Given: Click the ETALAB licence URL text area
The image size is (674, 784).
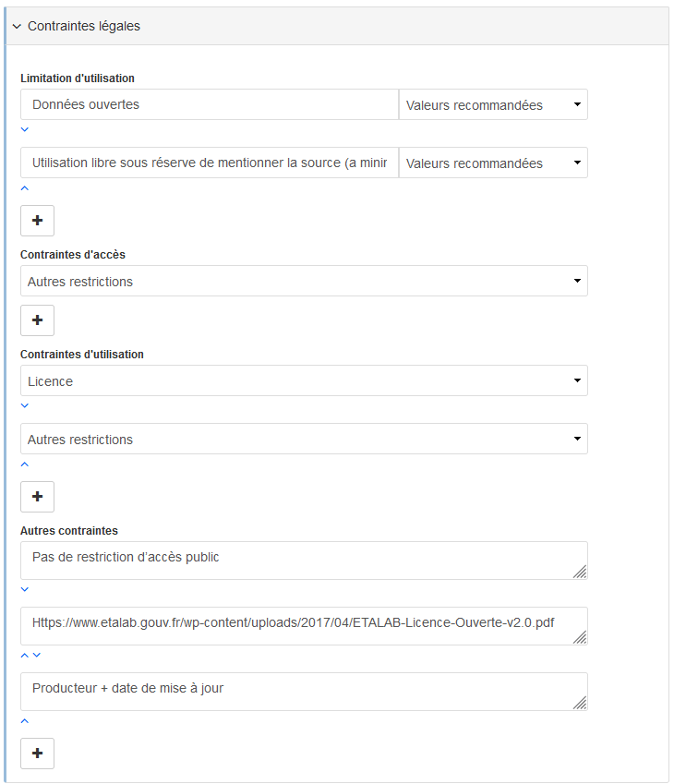Looking at the screenshot, I should point(295,624).
